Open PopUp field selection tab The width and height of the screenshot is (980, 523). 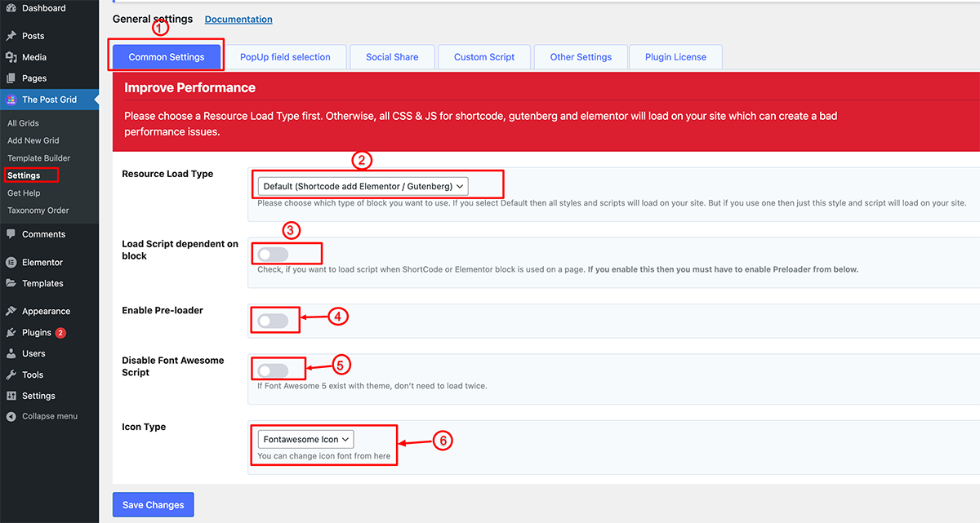point(285,57)
